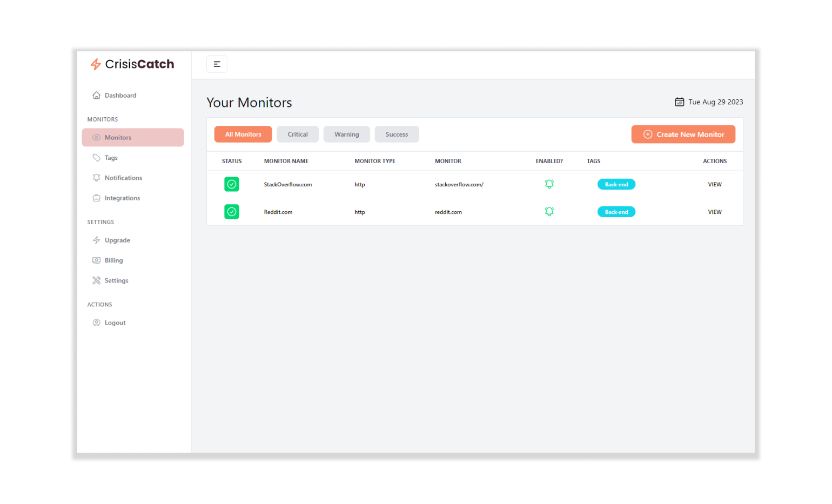Image resolution: width=832 pixels, height=504 pixels.
Task: Click the Create New Monitor button
Action: [683, 135]
